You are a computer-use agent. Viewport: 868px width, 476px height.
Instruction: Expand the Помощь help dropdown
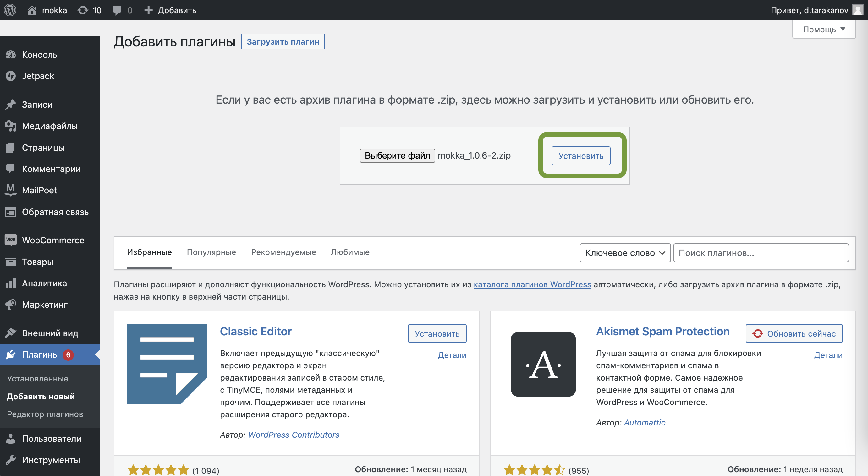[824, 29]
